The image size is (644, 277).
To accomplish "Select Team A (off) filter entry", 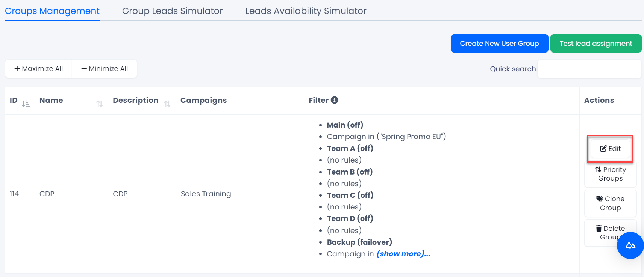I will tap(350, 148).
